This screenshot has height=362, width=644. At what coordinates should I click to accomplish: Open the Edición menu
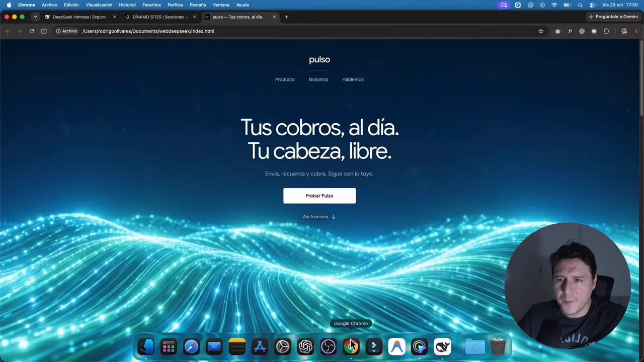point(71,5)
